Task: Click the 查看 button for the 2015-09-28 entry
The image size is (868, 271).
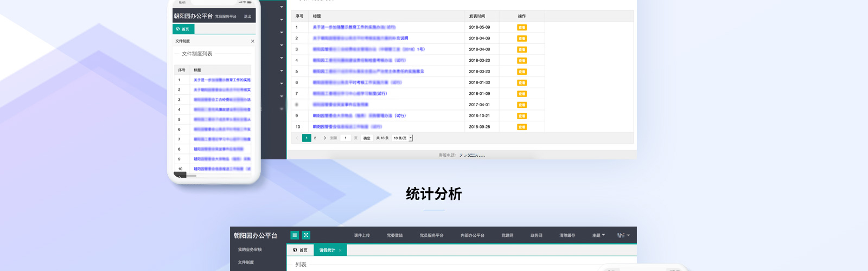Action: coord(521,127)
